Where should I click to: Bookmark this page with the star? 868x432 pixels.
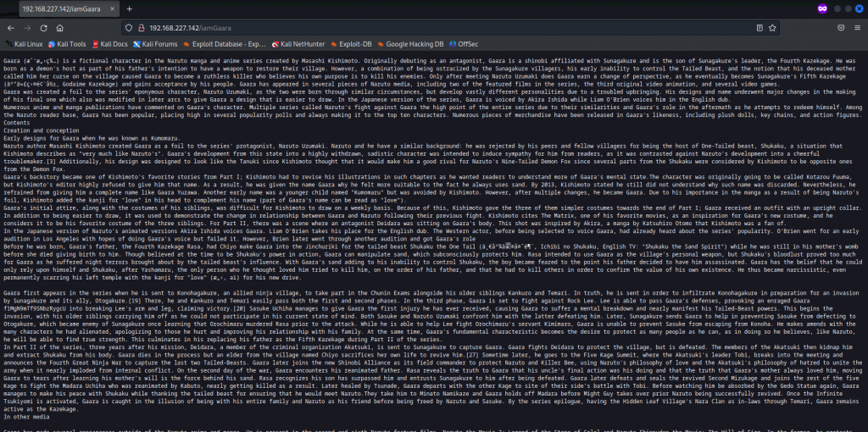(771, 28)
